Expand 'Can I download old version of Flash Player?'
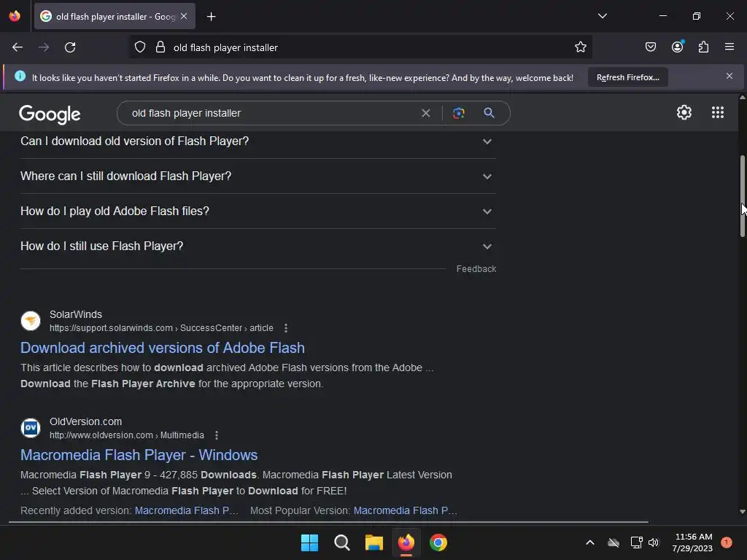This screenshot has height=560, width=747. click(258, 141)
